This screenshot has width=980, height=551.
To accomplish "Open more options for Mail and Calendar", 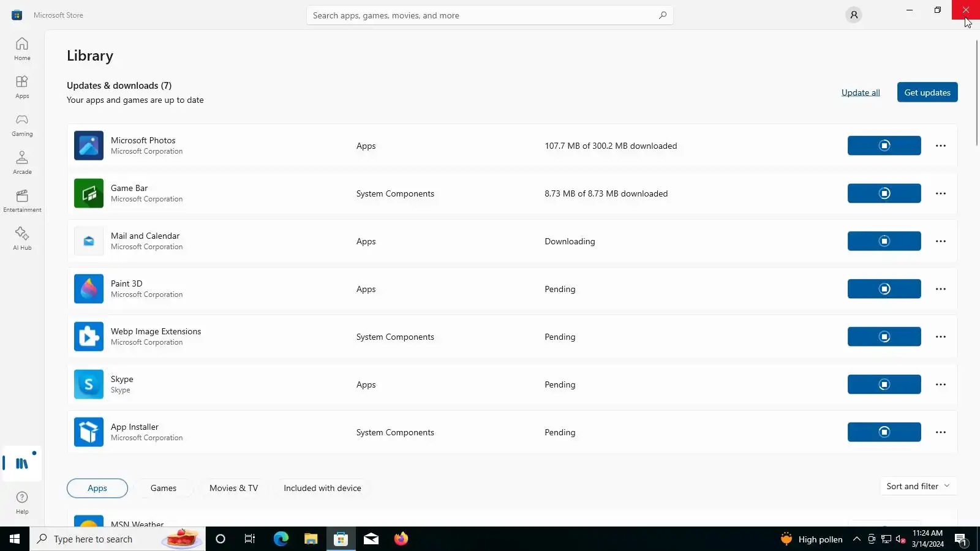I will click(x=941, y=241).
